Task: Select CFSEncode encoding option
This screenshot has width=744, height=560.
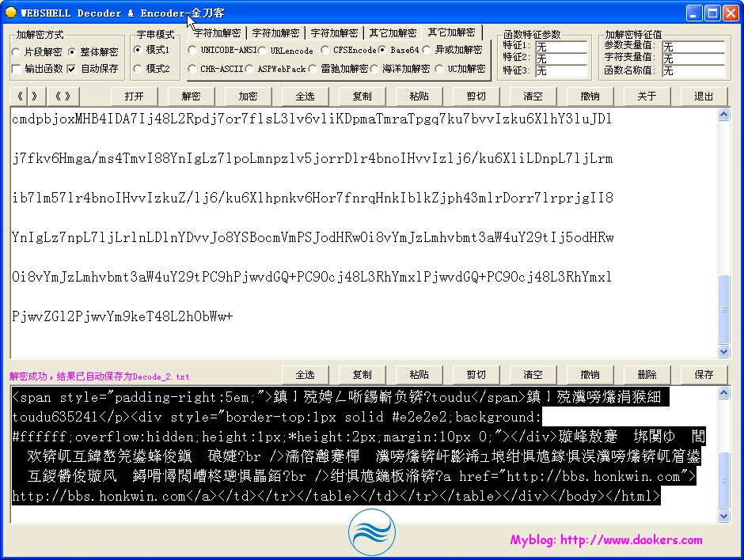Action: (349, 50)
